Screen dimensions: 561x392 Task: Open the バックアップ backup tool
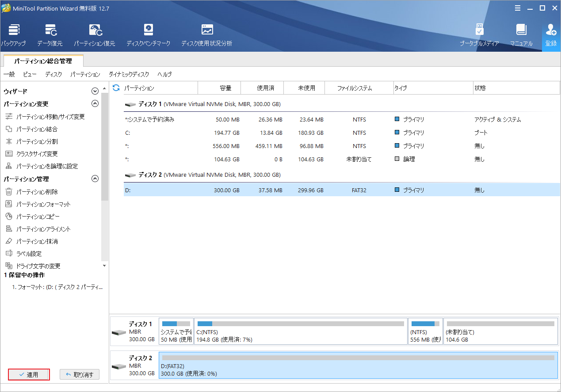[x=13, y=35]
